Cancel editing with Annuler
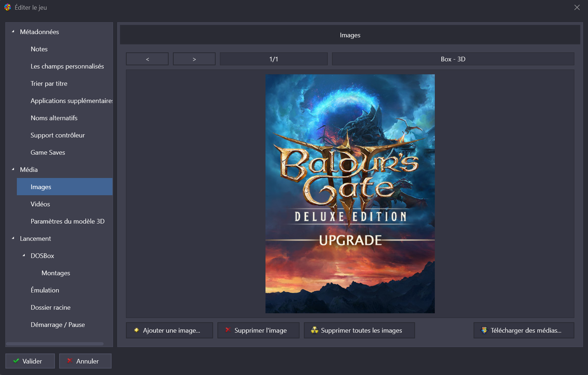 85,361
